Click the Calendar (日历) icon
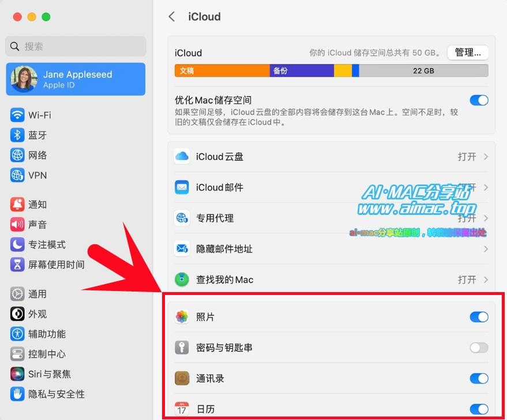Viewport: 507px width, 420px height. point(182,408)
